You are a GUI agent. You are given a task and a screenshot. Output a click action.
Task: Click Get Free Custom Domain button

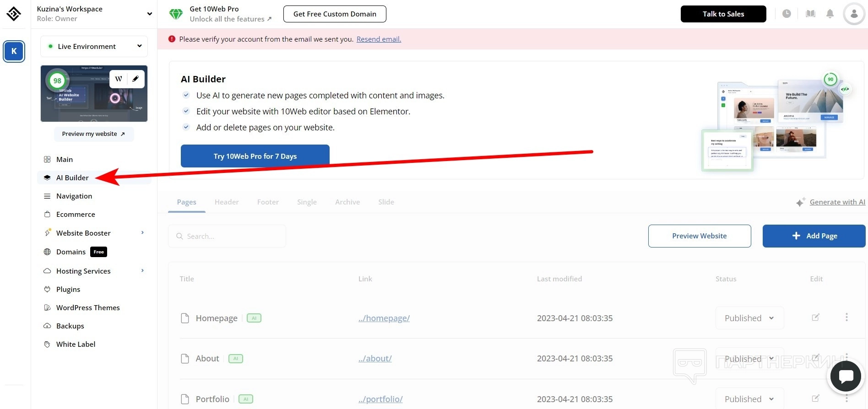(x=335, y=14)
